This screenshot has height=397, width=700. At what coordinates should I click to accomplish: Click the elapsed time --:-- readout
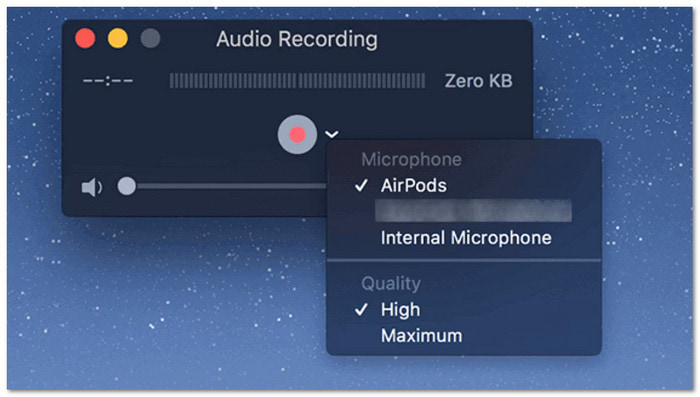pyautogui.click(x=108, y=81)
